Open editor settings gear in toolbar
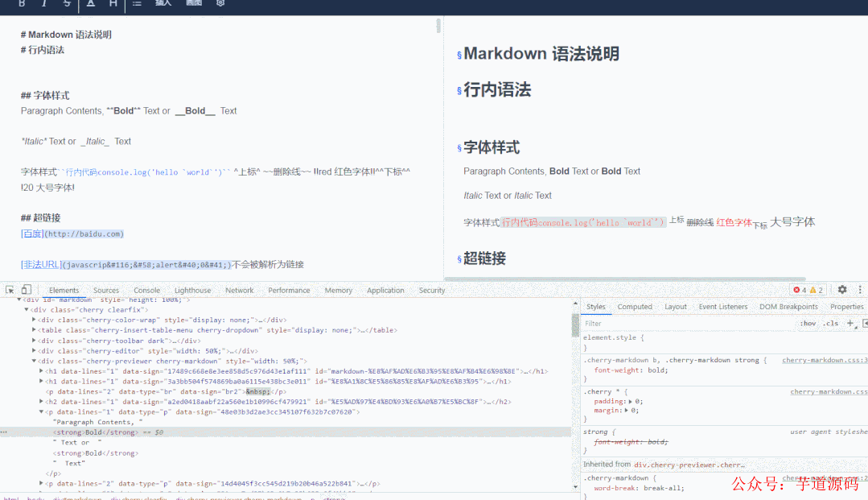This screenshot has width=868, height=500. (x=220, y=3)
